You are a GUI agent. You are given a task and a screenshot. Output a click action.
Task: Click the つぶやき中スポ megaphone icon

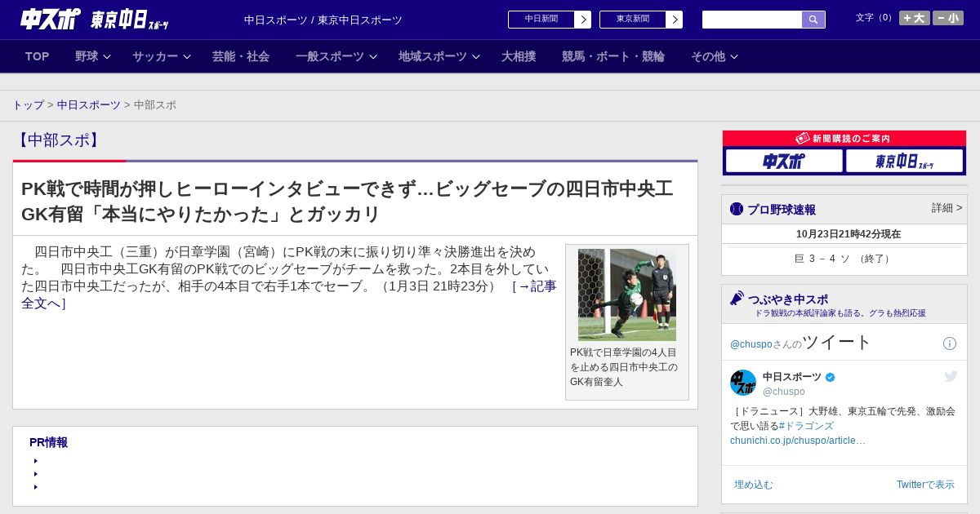[737, 299]
